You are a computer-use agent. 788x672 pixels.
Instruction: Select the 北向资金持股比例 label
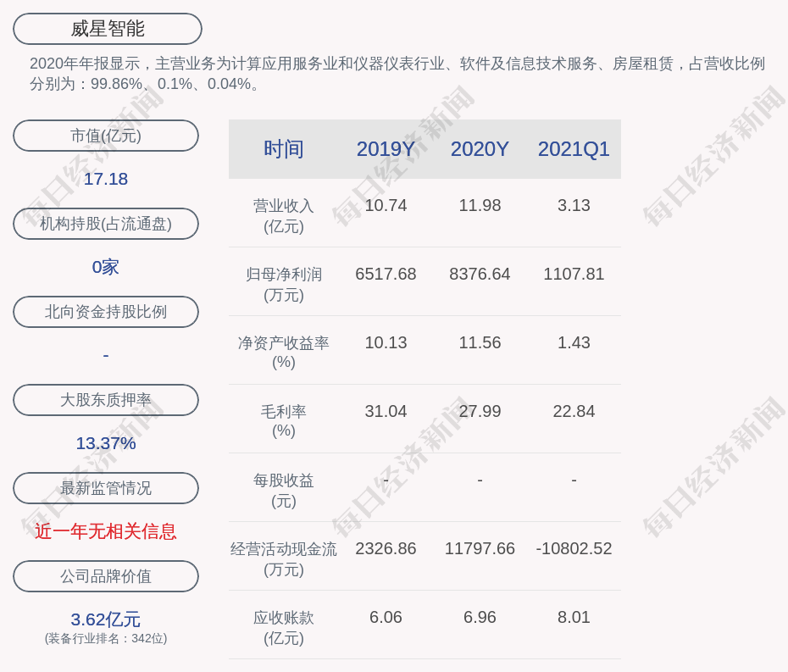106,312
